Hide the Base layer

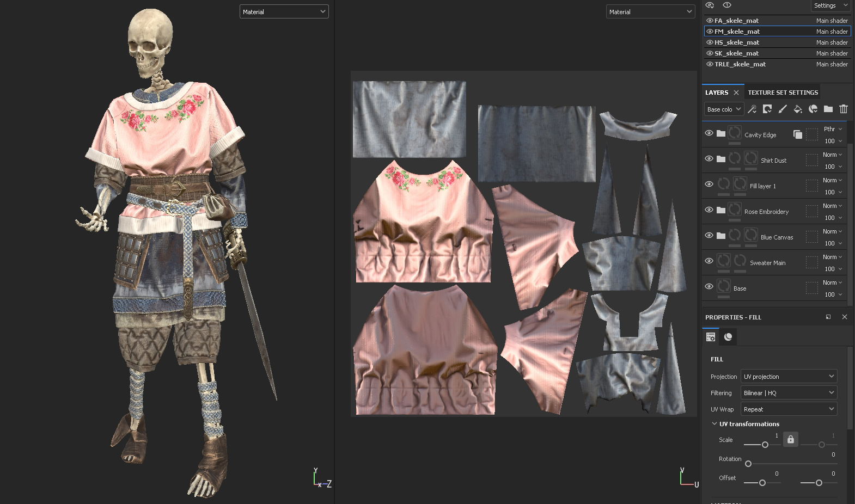click(709, 286)
